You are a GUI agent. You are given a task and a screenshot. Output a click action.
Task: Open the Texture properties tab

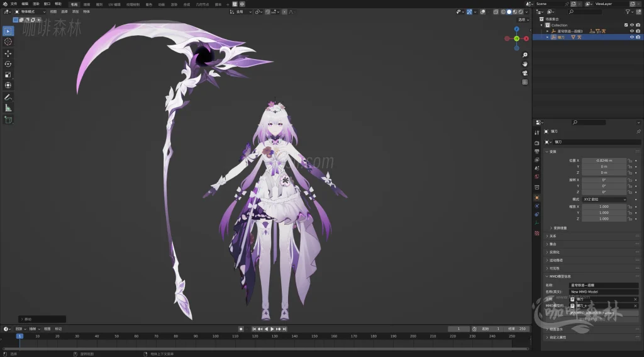point(537,233)
